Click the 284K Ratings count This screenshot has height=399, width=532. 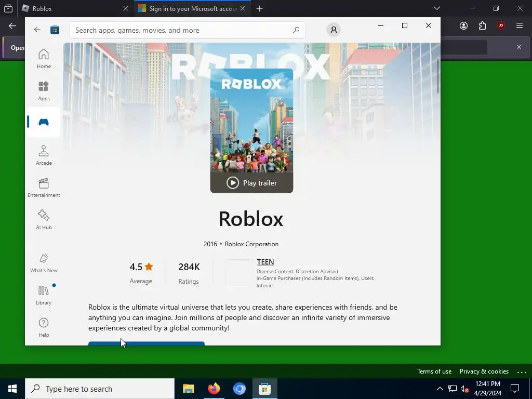tap(189, 273)
